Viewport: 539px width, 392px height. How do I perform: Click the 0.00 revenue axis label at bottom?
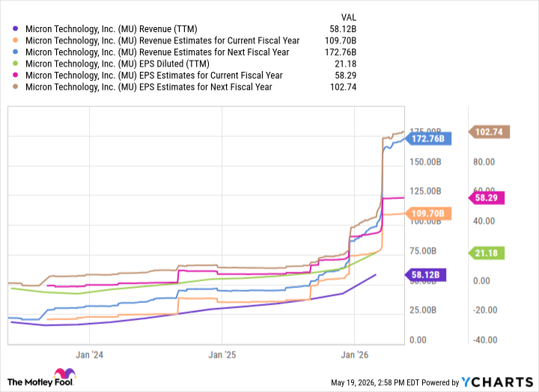418,340
